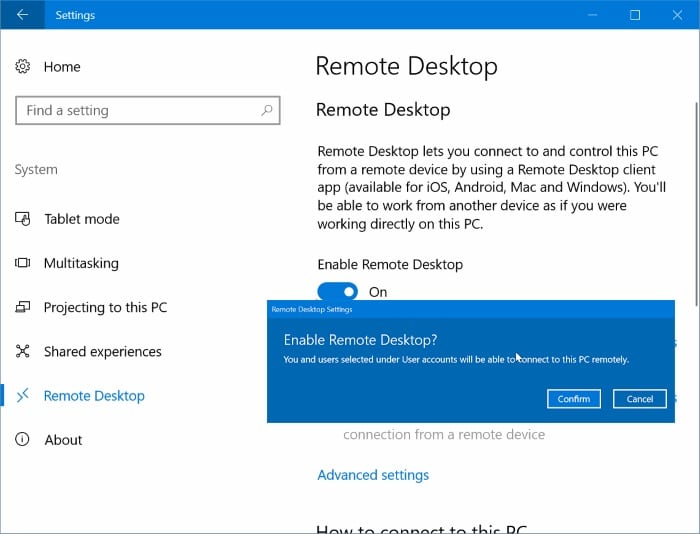Select the Shared experiences icon

pyautogui.click(x=22, y=351)
